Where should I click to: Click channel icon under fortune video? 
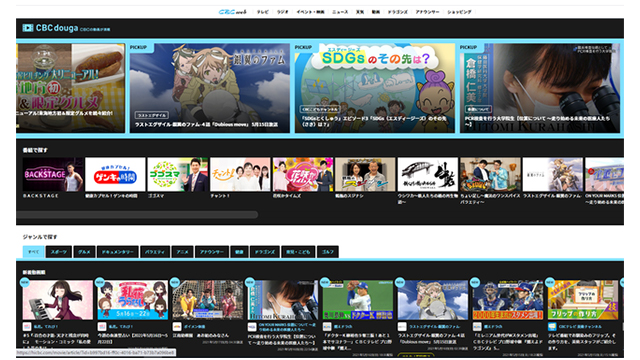[102, 327]
